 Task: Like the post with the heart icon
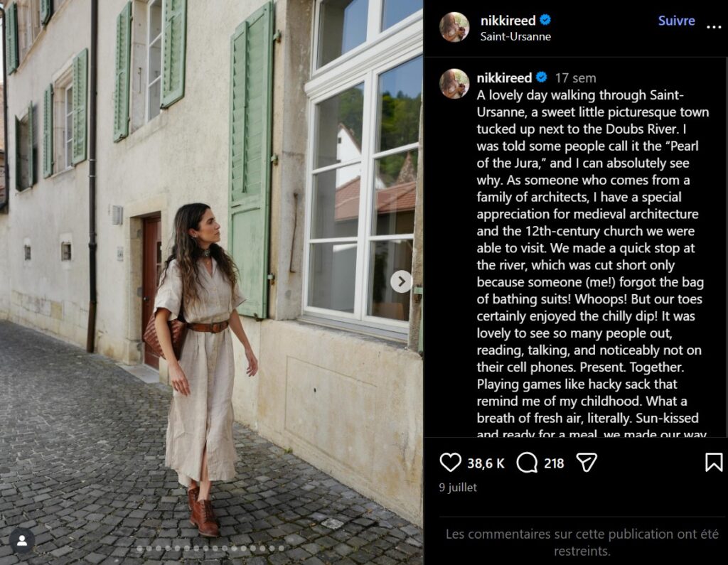point(450,463)
